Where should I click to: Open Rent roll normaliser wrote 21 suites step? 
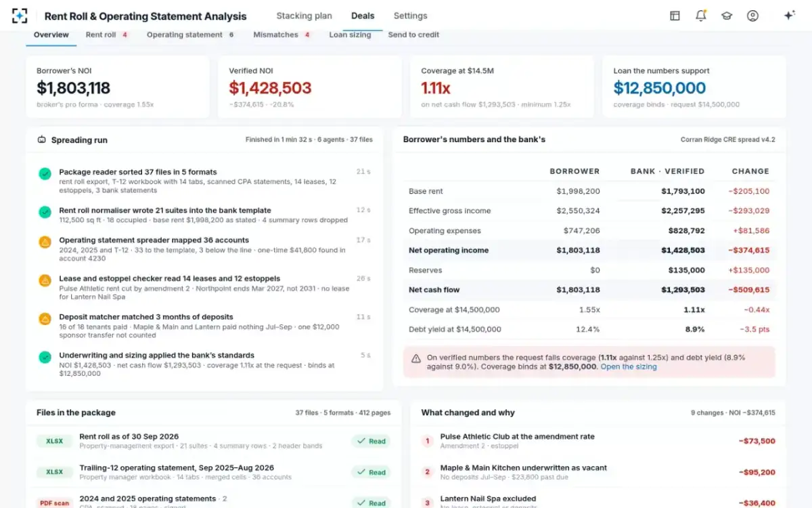tap(204, 215)
